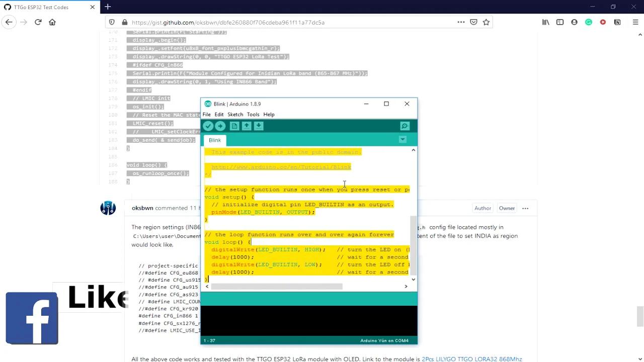The height and width of the screenshot is (362, 644).
Task: Select the Blink sketch tab
Action: (215, 140)
